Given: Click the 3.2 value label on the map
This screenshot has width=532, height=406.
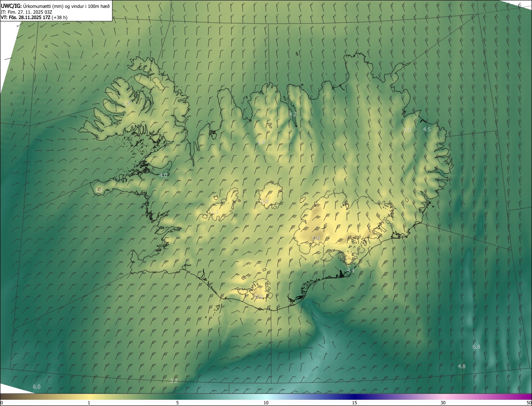Looking at the screenshot, I should point(174,381).
